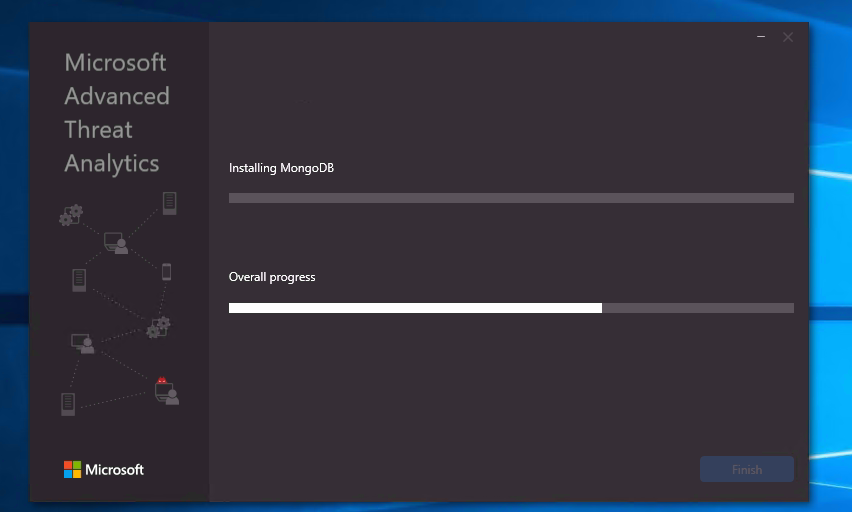Click the greyed-out Finish button
Image resolution: width=852 pixels, height=512 pixels.
[747, 469]
